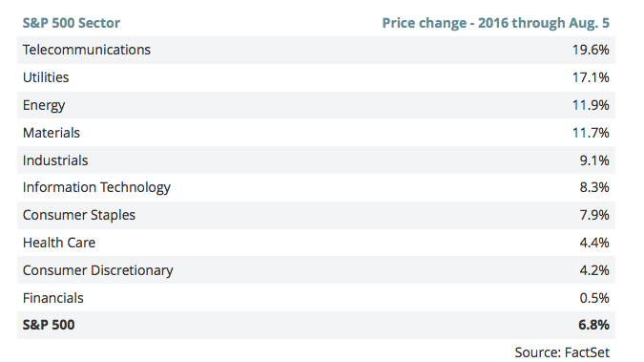Viewport: 644px width, 362px height.
Task: Select the 11.9% Energy value
Action: click(x=591, y=105)
